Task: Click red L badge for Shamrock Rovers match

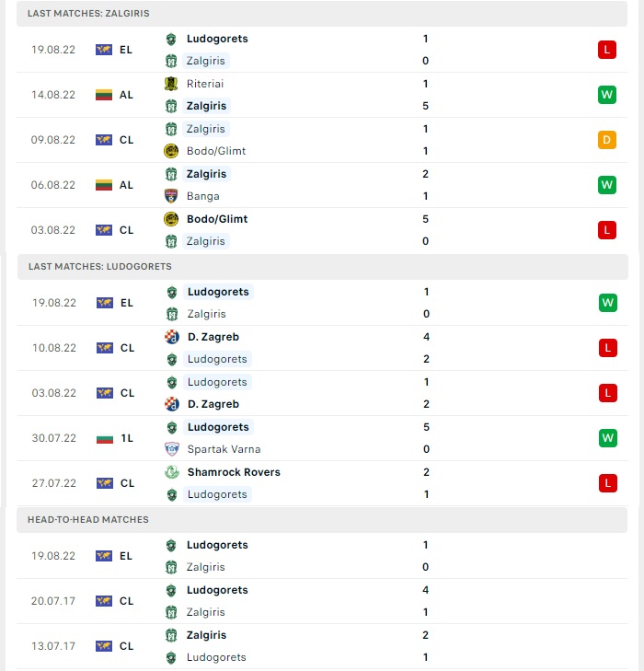Action: (x=607, y=483)
